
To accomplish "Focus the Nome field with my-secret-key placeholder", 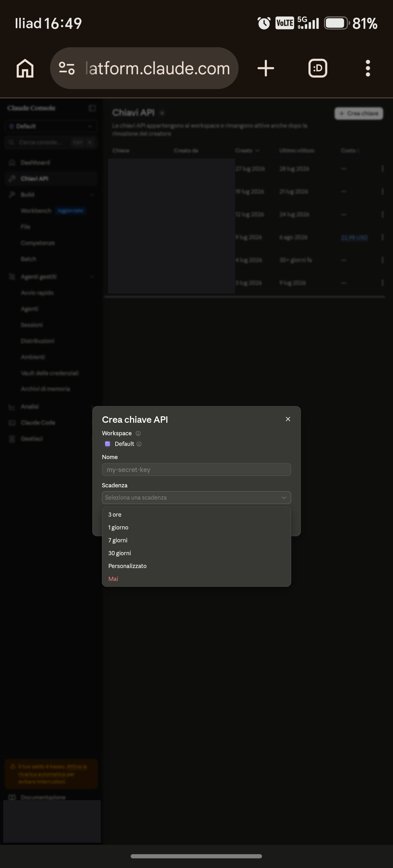I will [x=196, y=469].
